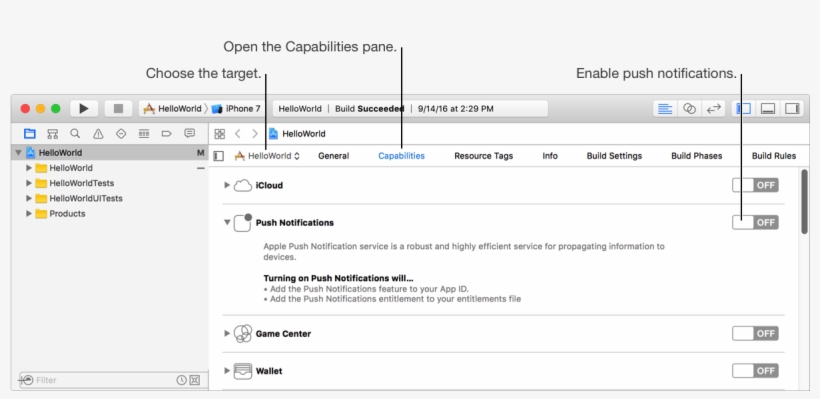Click the Push Notifications capability icon
The width and height of the screenshot is (820, 399).
[x=243, y=222]
